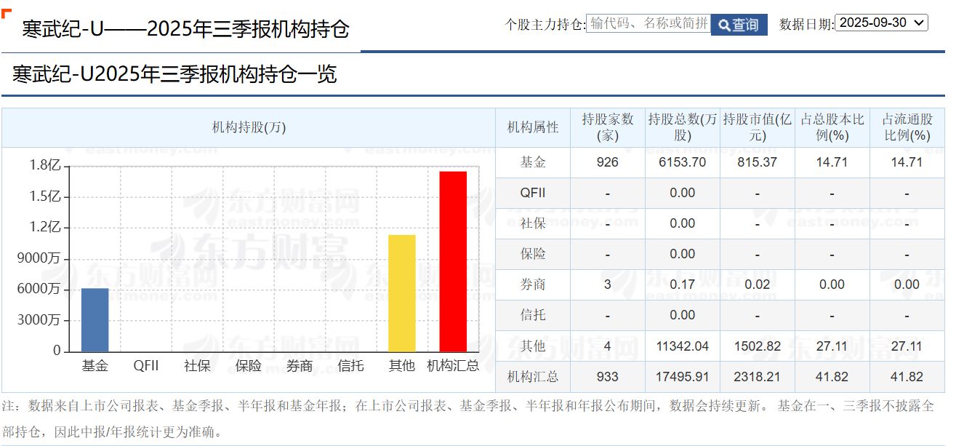Click the value 815.37 market value

click(x=758, y=162)
